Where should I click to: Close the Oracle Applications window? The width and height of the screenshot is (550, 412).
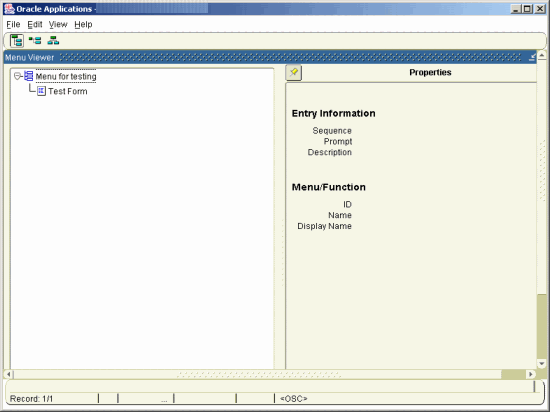[x=540, y=9]
